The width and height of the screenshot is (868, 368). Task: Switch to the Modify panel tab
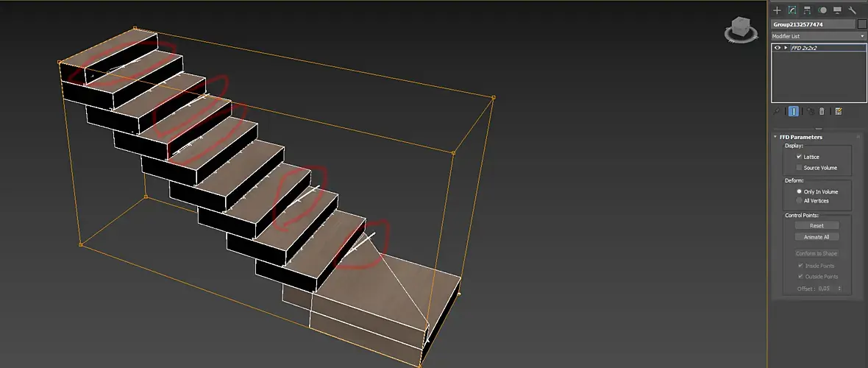792,10
